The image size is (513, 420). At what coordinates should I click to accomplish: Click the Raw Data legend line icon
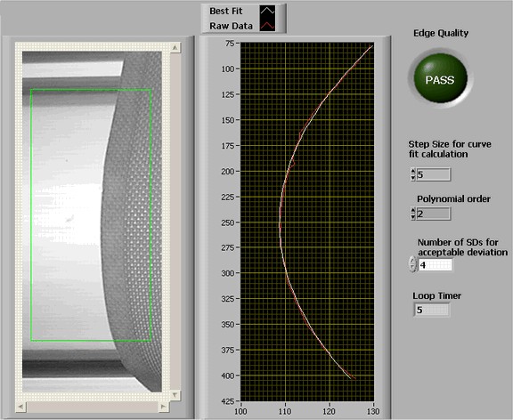click(x=267, y=25)
